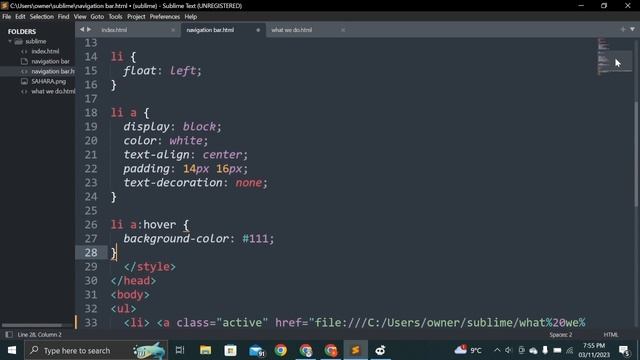Open the File menu
The image size is (640, 360).
click(7, 17)
